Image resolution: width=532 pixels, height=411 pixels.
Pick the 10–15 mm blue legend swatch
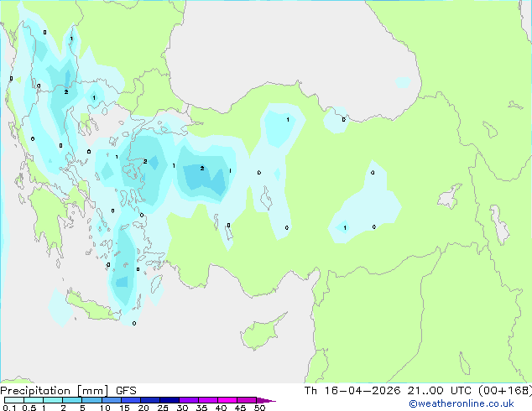[x=111, y=400]
